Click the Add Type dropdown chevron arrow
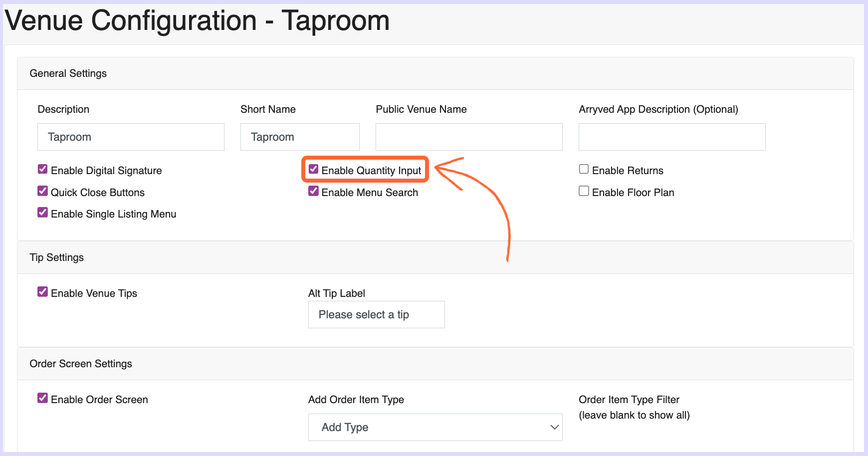 click(x=554, y=428)
